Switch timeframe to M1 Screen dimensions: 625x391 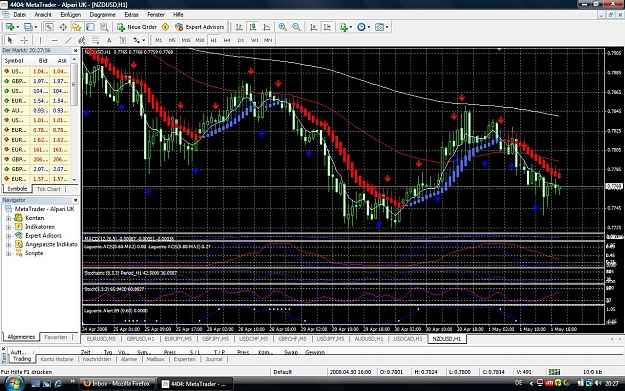159,40
